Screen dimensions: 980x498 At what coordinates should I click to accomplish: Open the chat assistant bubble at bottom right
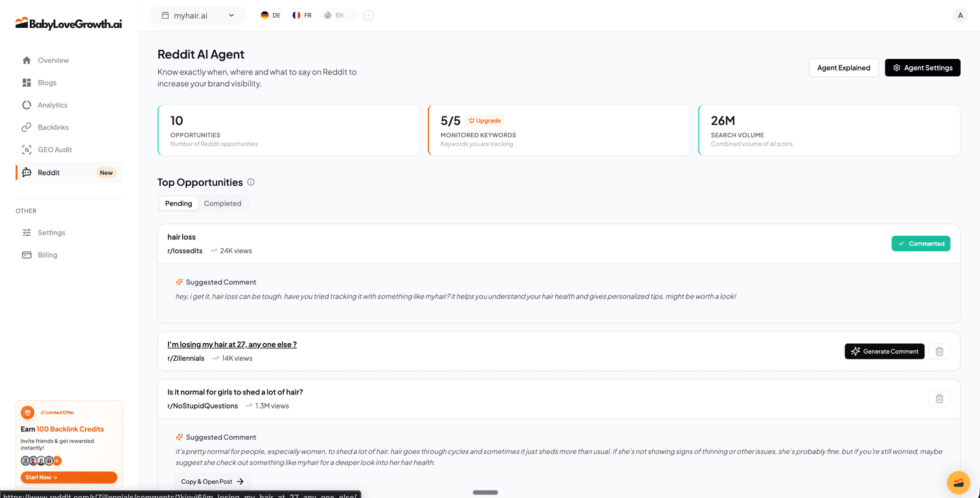coord(959,482)
